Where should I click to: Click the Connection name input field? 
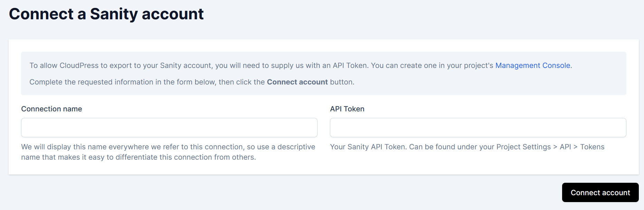click(169, 128)
